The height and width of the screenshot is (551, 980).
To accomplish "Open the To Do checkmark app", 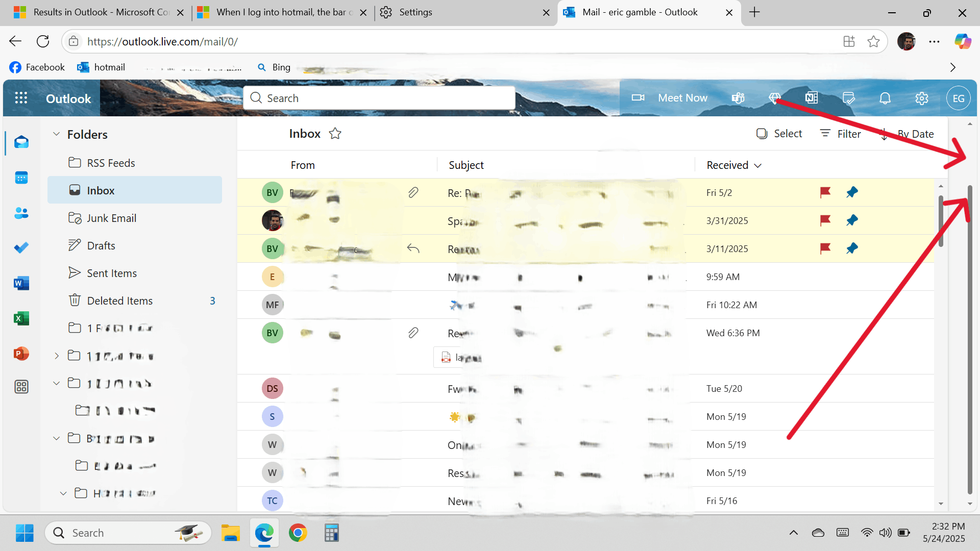I will [21, 248].
